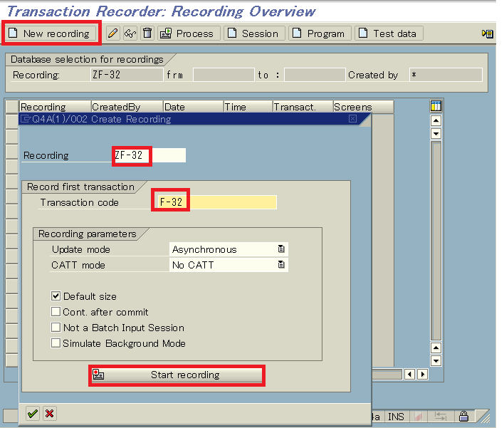Click the trash Delete recording icon
504x428 pixels.
coord(147,33)
